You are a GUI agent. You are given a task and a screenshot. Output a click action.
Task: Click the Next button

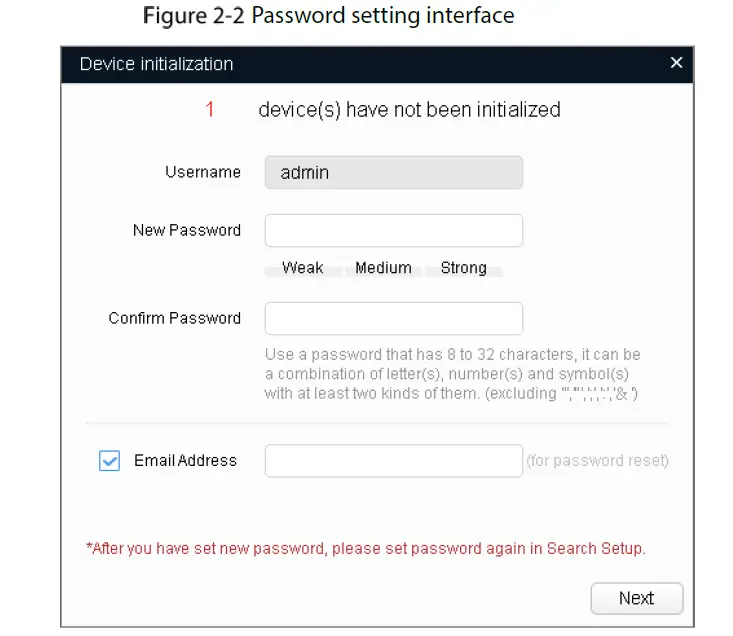(636, 598)
